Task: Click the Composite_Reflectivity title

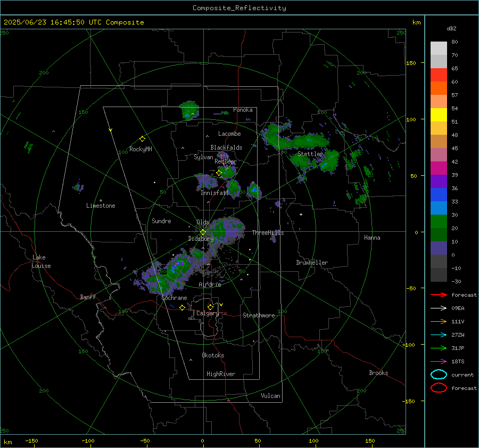Action: click(240, 8)
